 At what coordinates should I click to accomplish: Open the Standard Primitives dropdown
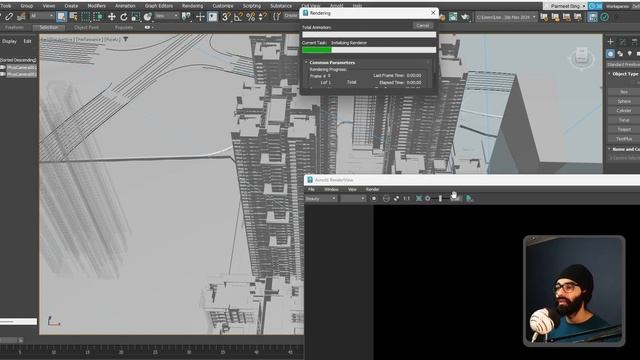point(623,64)
